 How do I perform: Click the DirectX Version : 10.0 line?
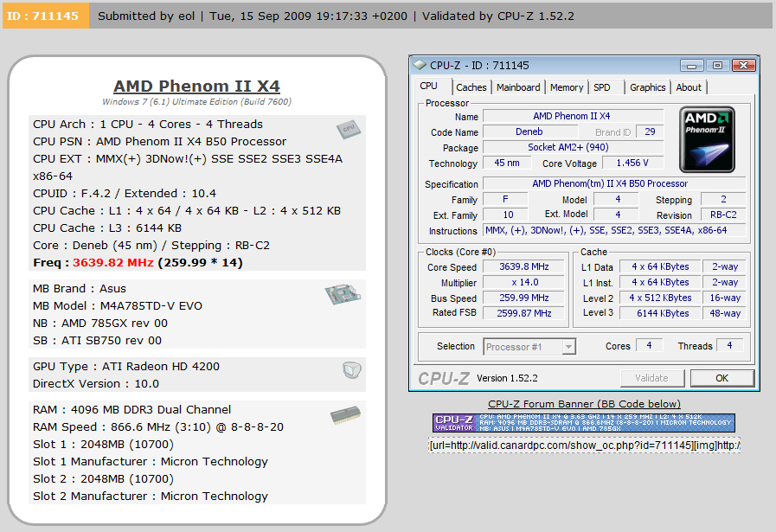click(x=96, y=384)
